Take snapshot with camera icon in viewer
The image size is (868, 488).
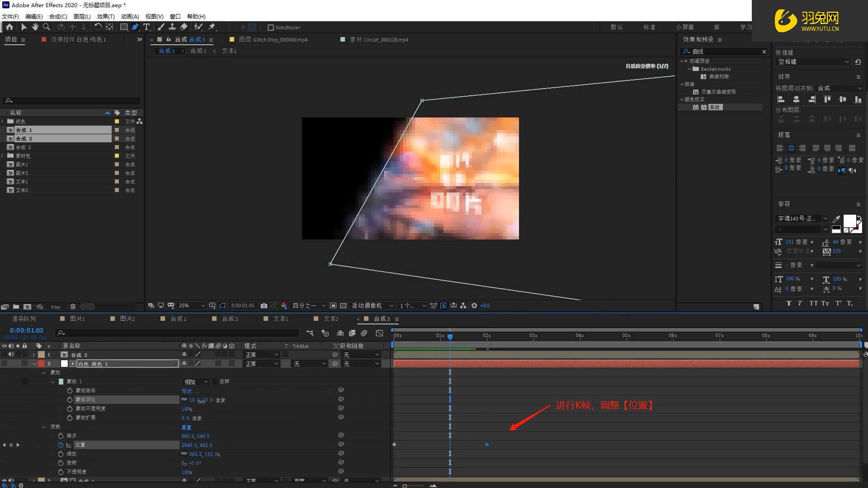(264, 306)
